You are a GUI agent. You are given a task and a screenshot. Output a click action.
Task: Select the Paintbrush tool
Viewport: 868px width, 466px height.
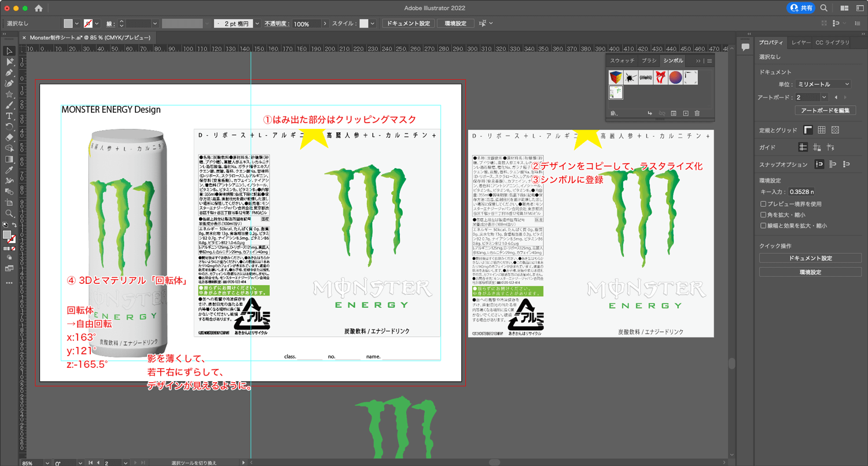(x=9, y=105)
